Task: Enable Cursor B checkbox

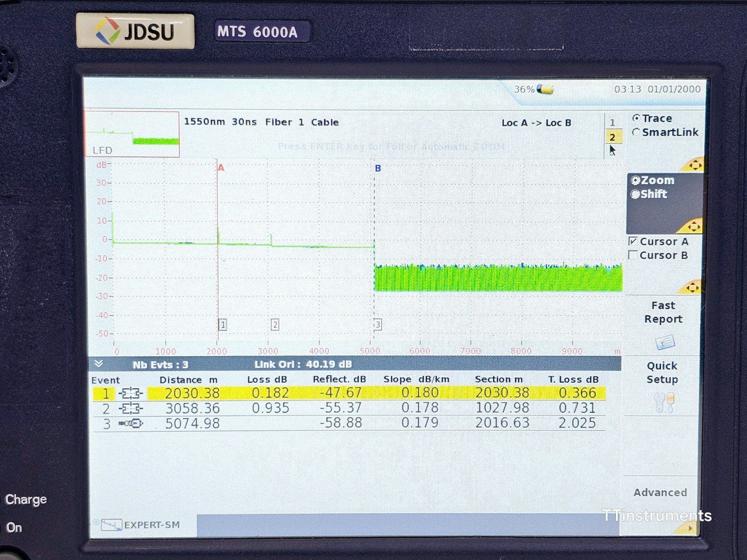Action: (x=633, y=255)
